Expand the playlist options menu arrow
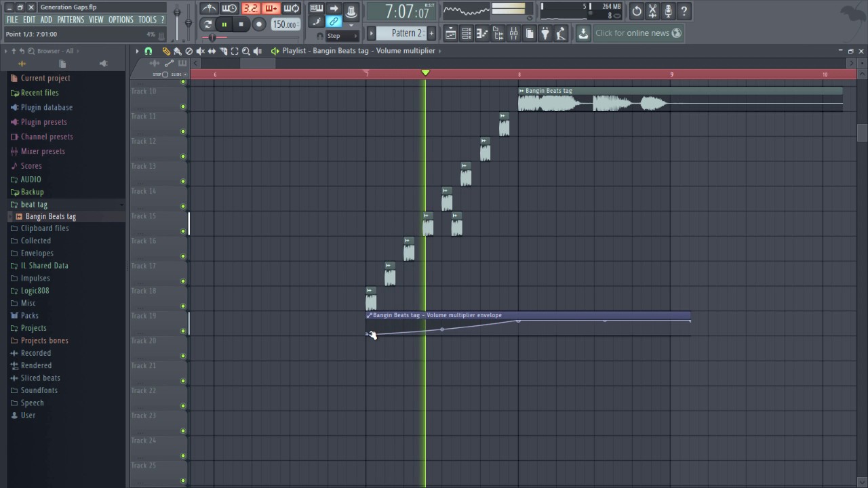Screen dimensions: 868x488 click(x=137, y=51)
